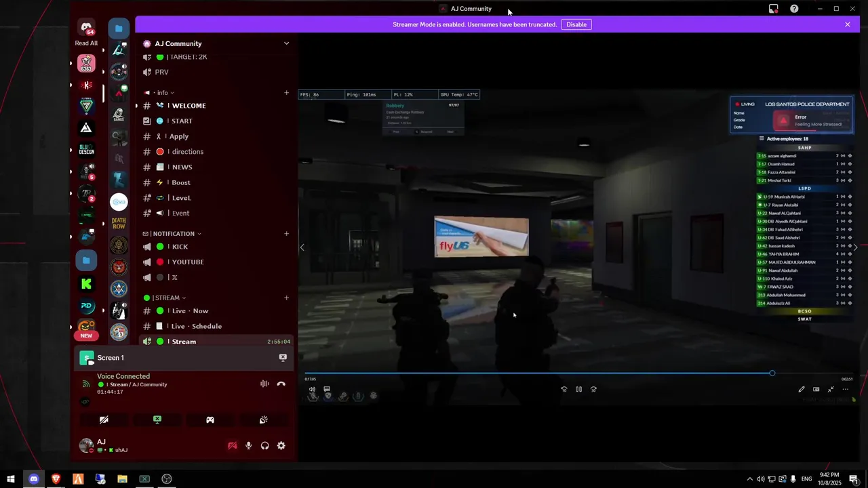
Task: Skip back in the video
Action: coord(564,389)
